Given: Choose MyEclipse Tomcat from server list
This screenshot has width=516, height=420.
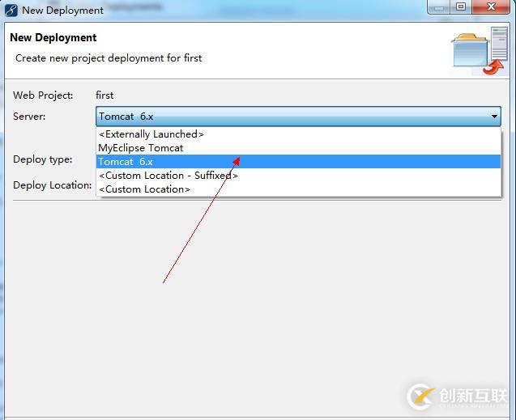Looking at the screenshot, I should [x=298, y=148].
